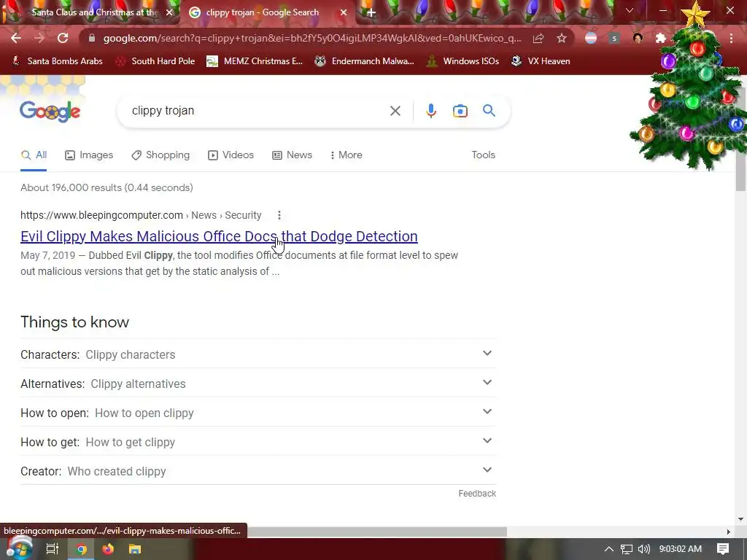Open the Extensions puzzle-piece menu
747x560 pixels.
coord(661,38)
